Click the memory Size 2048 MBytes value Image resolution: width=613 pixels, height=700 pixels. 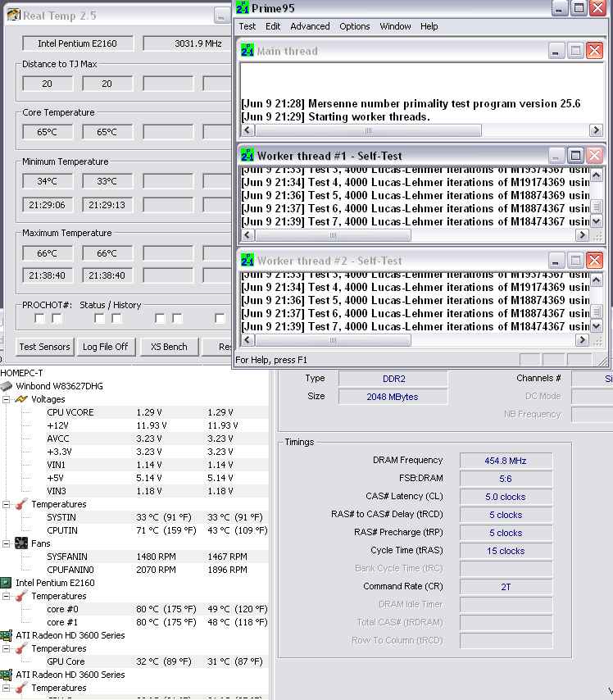click(393, 397)
